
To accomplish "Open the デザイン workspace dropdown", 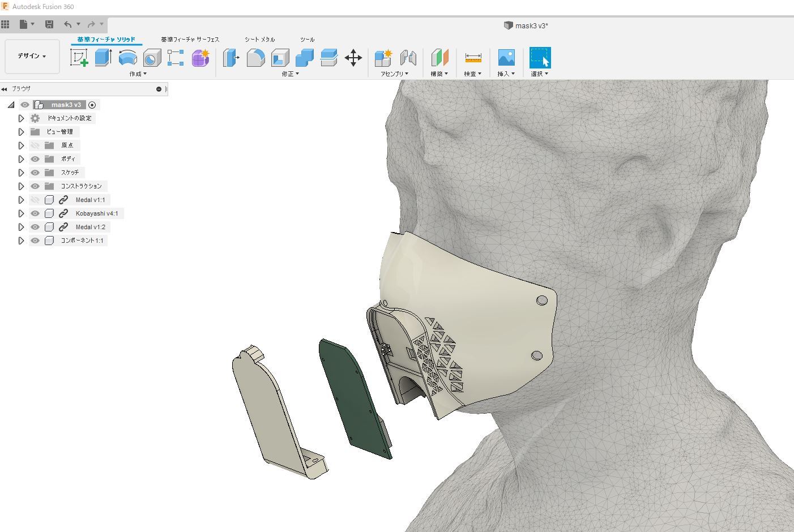I will pos(32,56).
